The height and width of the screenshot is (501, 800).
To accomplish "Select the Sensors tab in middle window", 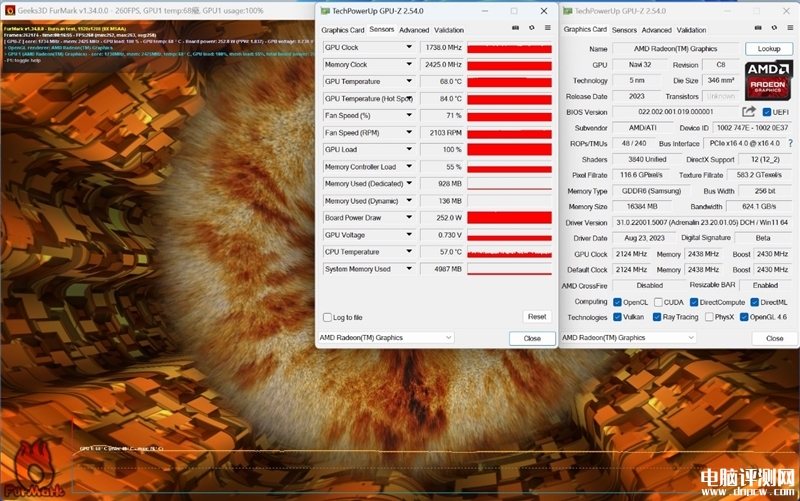I will point(382,30).
